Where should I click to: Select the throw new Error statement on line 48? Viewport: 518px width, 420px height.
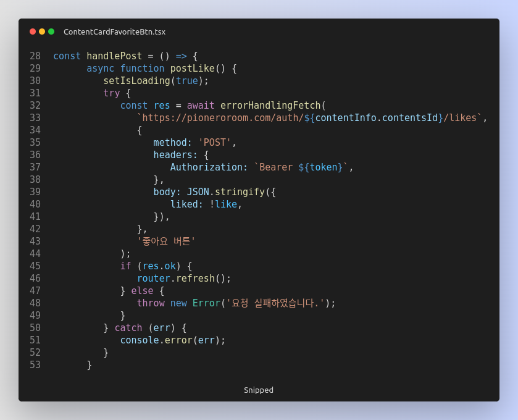coord(236,303)
